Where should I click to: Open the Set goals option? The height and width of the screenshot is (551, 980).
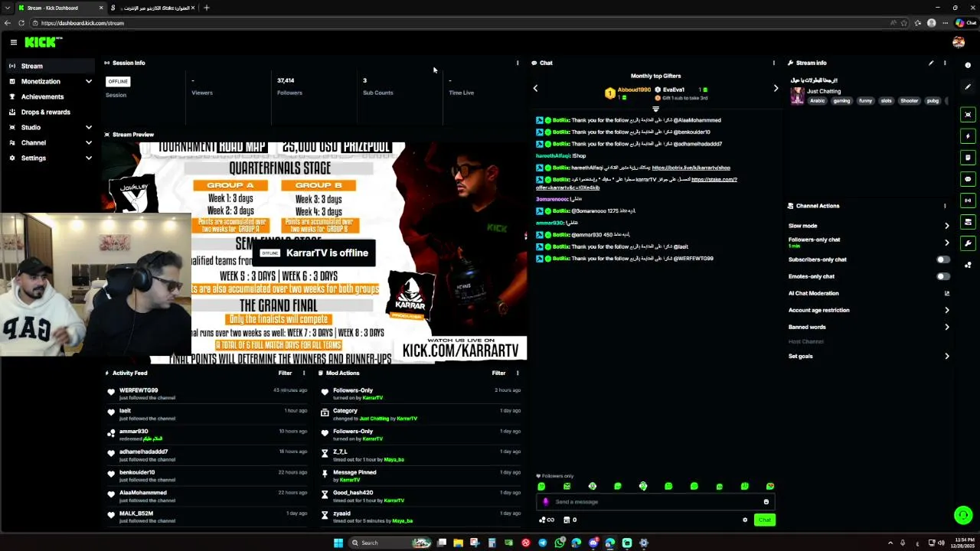[869, 356]
